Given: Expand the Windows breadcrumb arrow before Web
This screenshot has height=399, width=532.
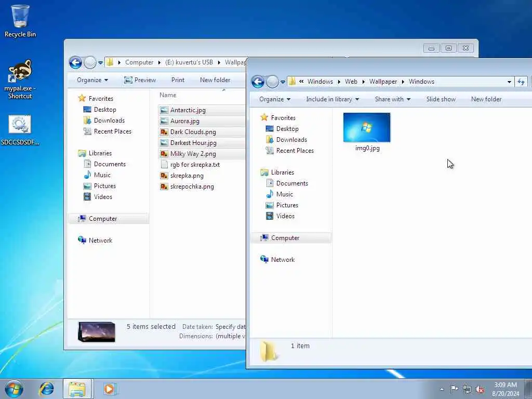Looking at the screenshot, I should click(339, 82).
